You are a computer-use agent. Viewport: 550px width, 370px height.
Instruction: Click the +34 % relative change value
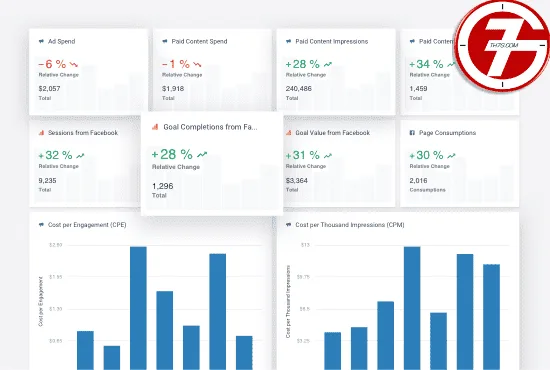pos(427,64)
